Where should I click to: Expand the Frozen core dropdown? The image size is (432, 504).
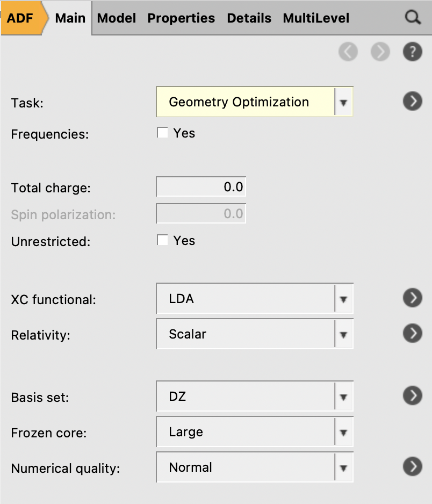pyautogui.click(x=255, y=432)
